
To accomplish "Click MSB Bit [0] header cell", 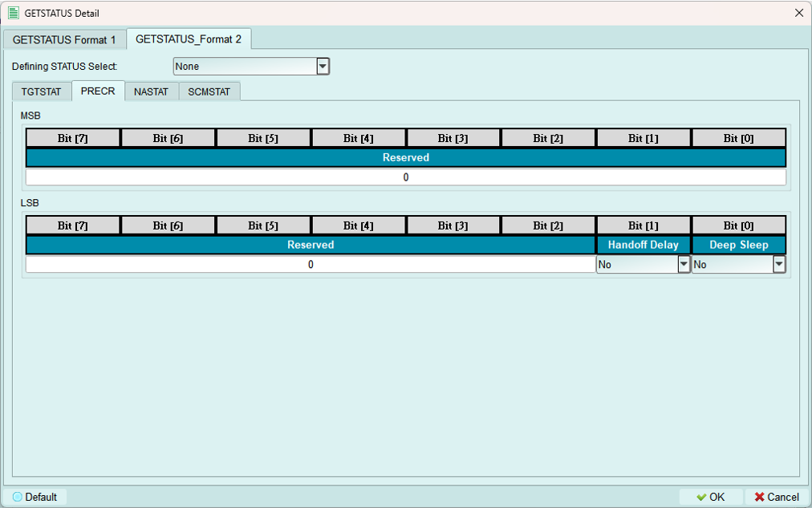I will coord(739,138).
